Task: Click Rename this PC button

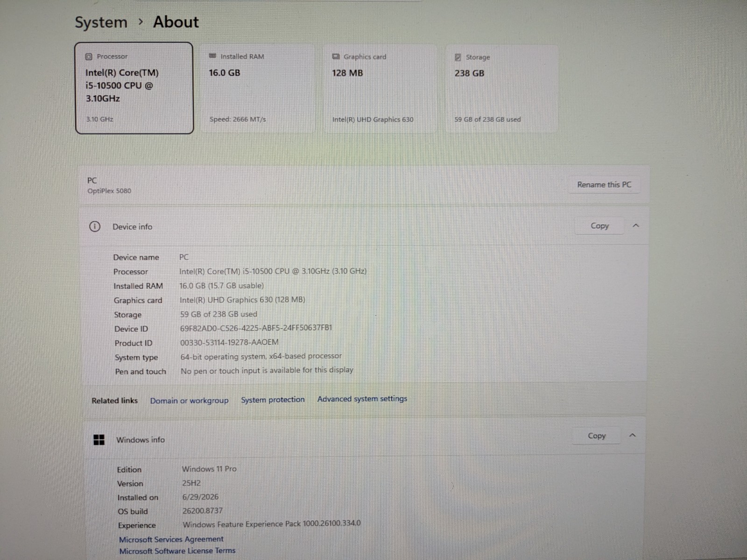Action: 604,184
